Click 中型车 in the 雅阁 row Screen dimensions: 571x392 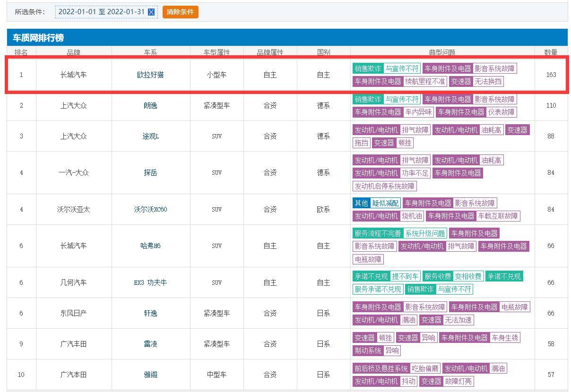pyautogui.click(x=216, y=375)
